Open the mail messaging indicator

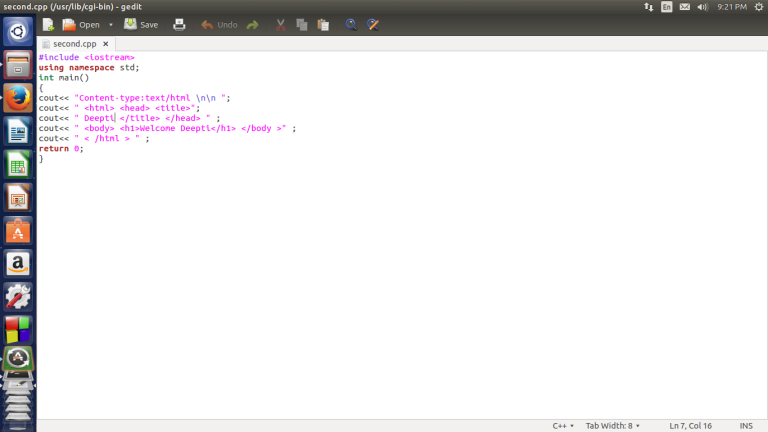click(x=685, y=7)
